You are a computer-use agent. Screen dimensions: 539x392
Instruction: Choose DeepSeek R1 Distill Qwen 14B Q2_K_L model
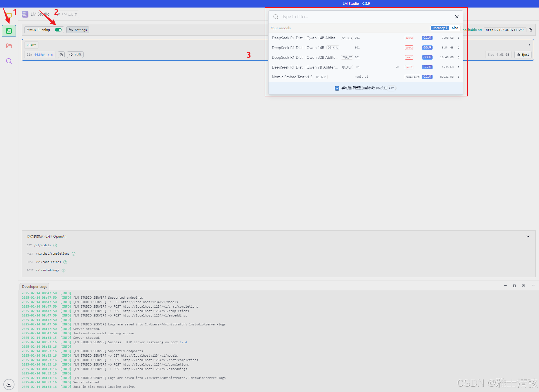[x=298, y=48]
